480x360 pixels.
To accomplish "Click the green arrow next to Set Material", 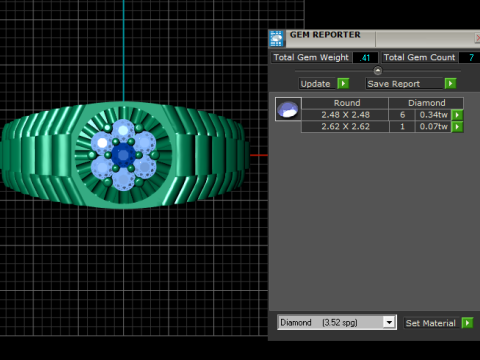I will [x=467, y=323].
